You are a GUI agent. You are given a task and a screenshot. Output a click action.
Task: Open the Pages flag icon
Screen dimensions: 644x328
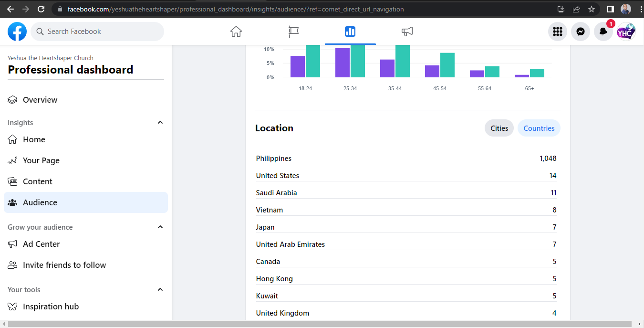click(x=293, y=32)
